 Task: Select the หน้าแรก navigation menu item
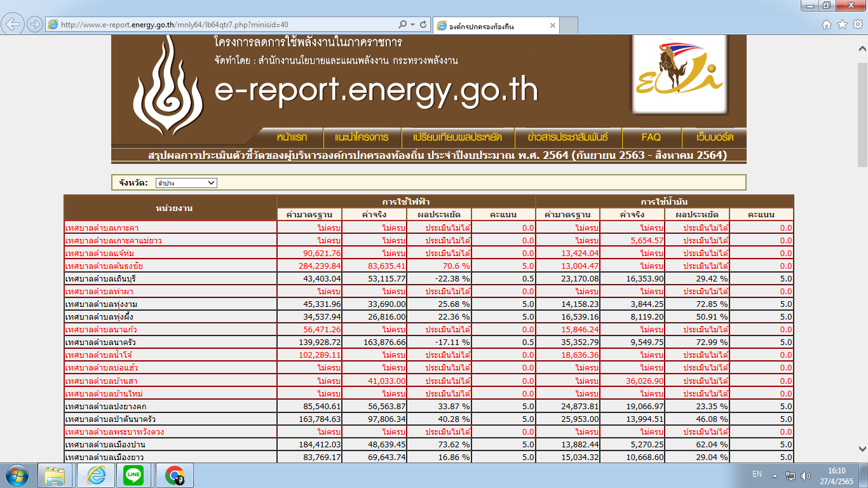click(292, 137)
